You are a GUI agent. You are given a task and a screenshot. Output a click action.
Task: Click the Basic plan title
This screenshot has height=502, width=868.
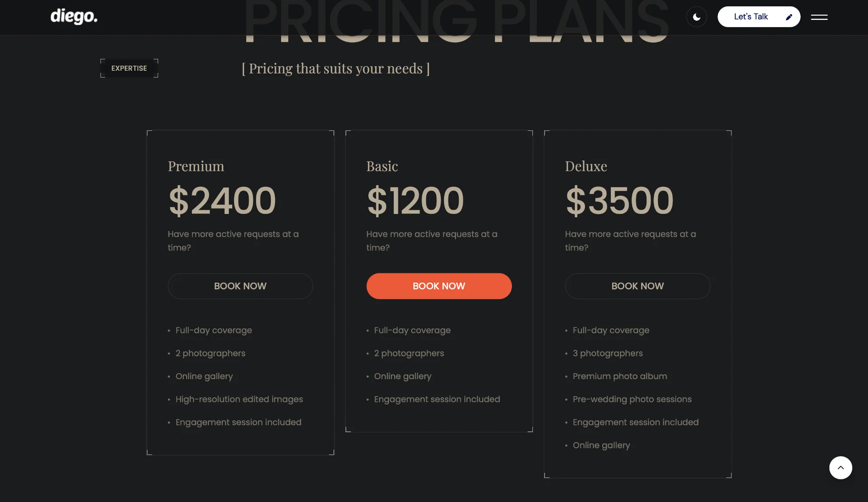click(382, 166)
